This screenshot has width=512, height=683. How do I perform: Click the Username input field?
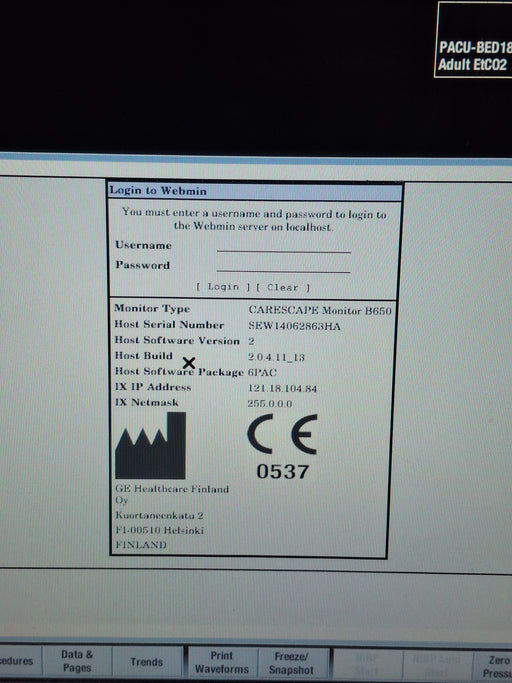[x=284, y=246]
